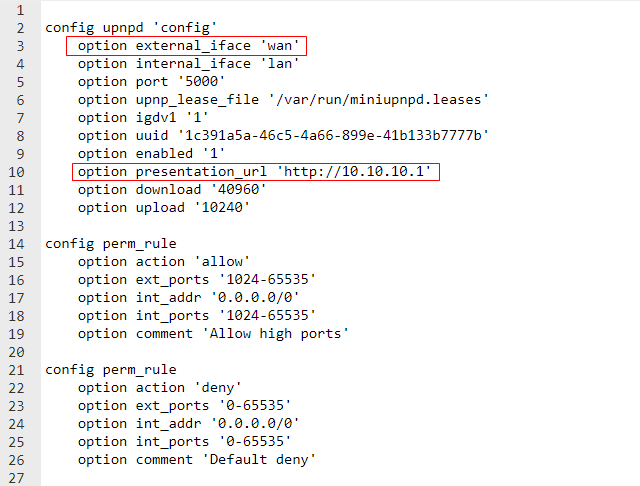640x486 pixels.
Task: Click the 'wan' value on the external_iface line
Action: (281, 46)
